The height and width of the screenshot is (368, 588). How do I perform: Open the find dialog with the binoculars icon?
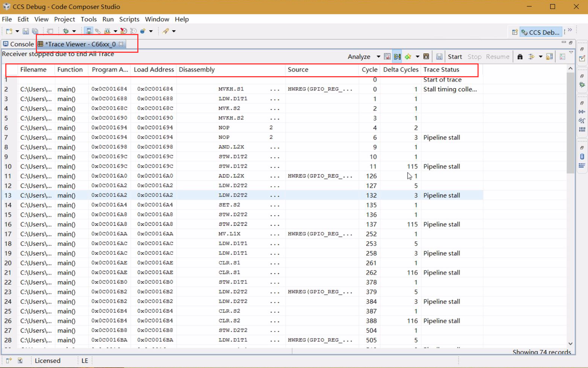[520, 56]
